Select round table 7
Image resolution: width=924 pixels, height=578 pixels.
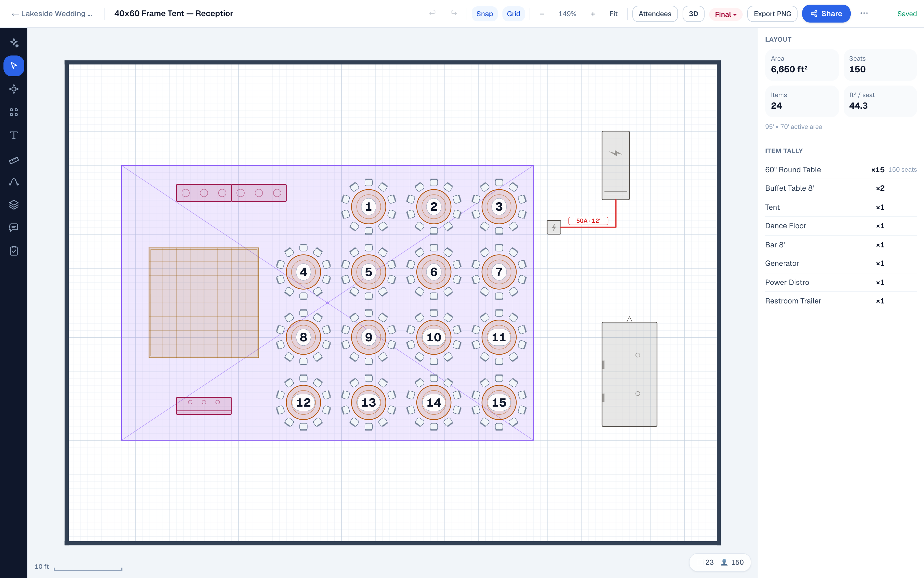[499, 272]
